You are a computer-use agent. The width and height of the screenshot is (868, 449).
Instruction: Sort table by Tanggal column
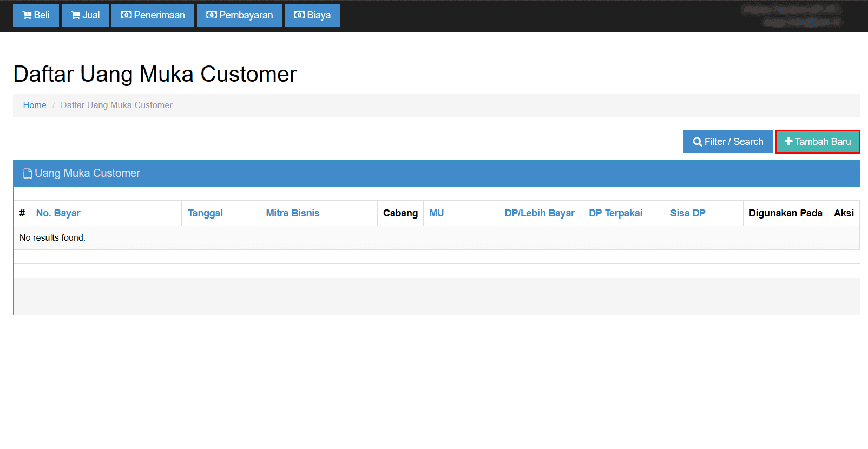[205, 213]
